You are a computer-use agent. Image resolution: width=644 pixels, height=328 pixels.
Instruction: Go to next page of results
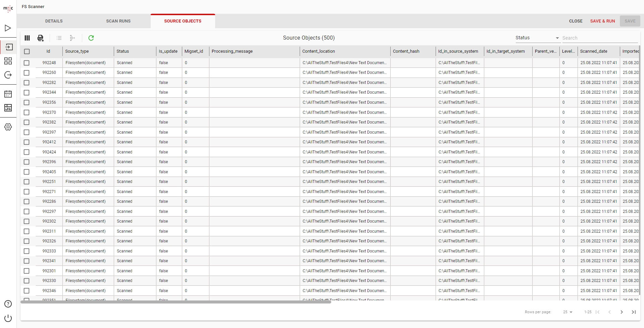[622, 312]
